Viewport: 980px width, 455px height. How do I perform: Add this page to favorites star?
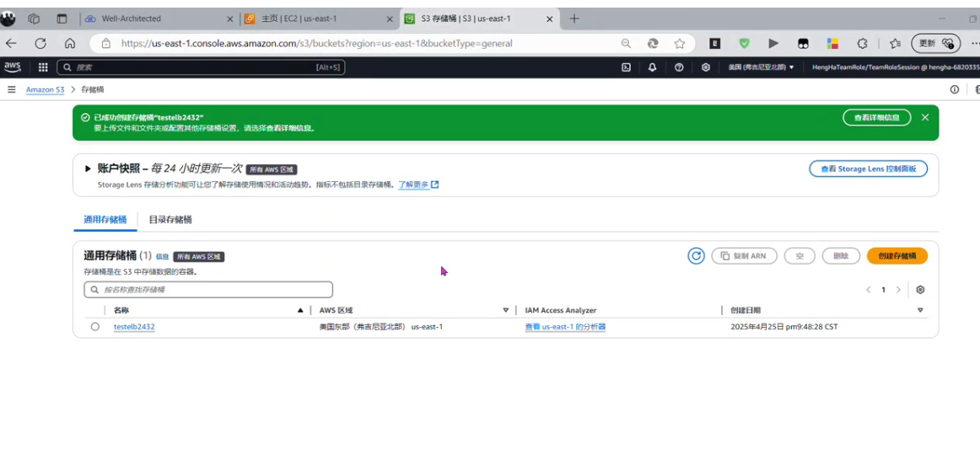(x=680, y=44)
